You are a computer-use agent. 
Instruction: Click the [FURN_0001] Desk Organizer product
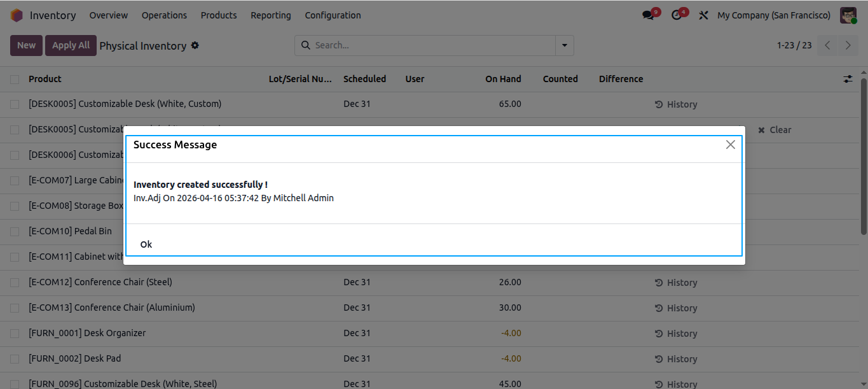click(x=87, y=333)
